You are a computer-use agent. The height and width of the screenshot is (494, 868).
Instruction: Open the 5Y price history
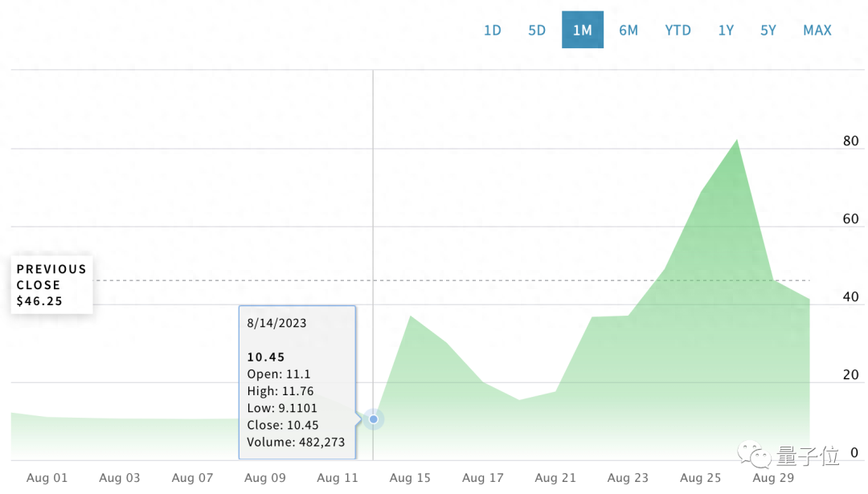pyautogui.click(x=768, y=31)
